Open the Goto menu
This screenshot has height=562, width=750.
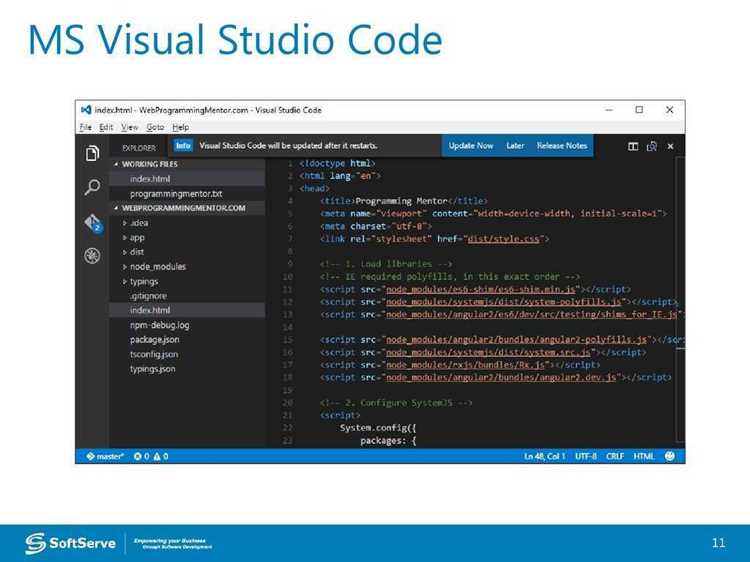[x=155, y=127]
